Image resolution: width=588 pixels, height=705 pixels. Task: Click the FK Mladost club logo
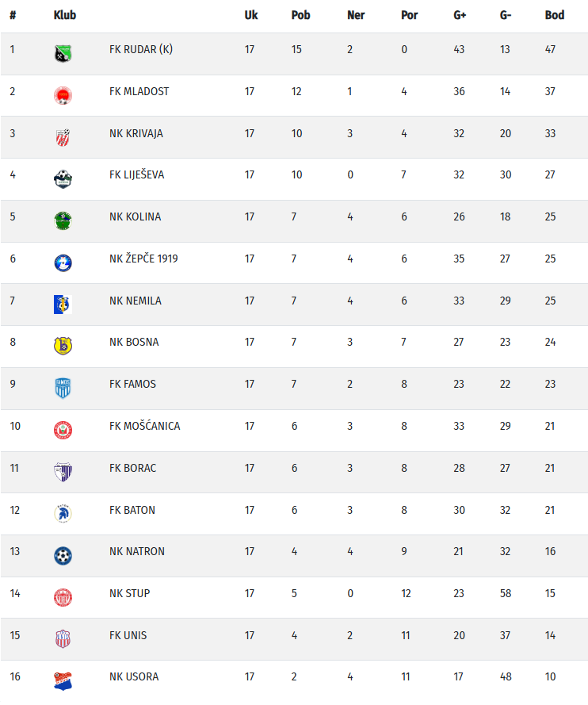pyautogui.click(x=63, y=96)
